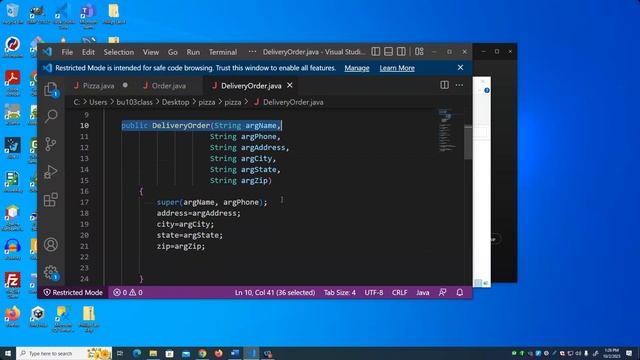The height and width of the screenshot is (360, 640).
Task: Open the Terminal menu
Action: pos(223,52)
